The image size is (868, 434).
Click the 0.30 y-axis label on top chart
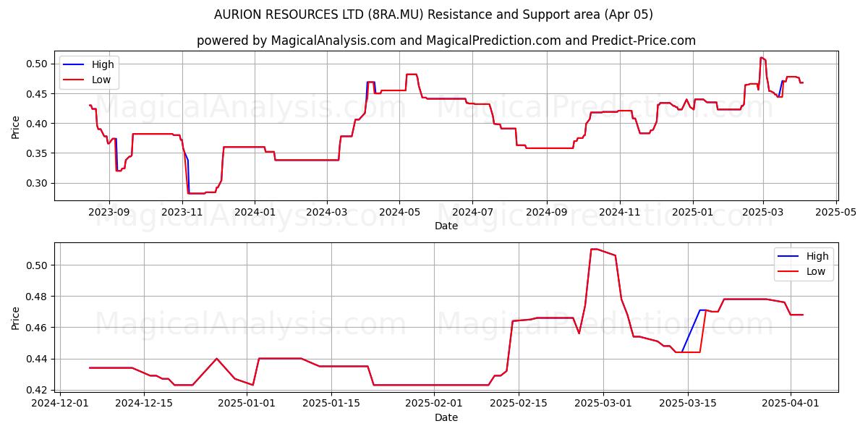tap(38, 183)
